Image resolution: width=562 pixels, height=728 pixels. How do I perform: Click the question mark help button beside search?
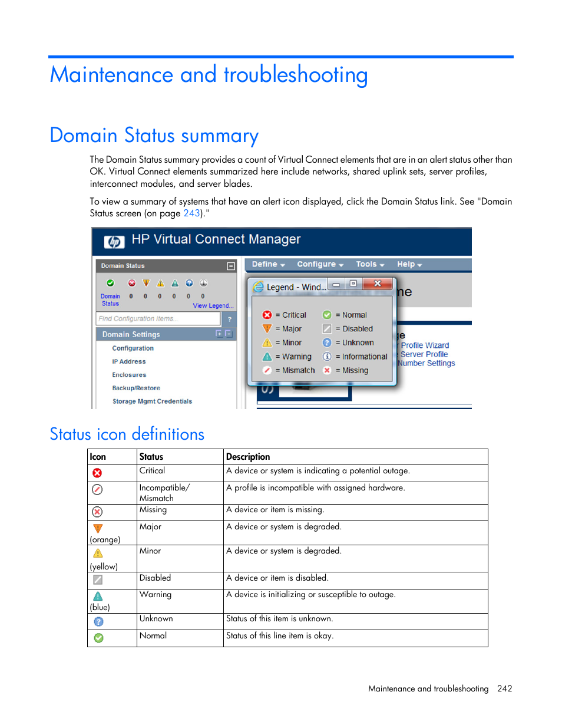(x=230, y=319)
